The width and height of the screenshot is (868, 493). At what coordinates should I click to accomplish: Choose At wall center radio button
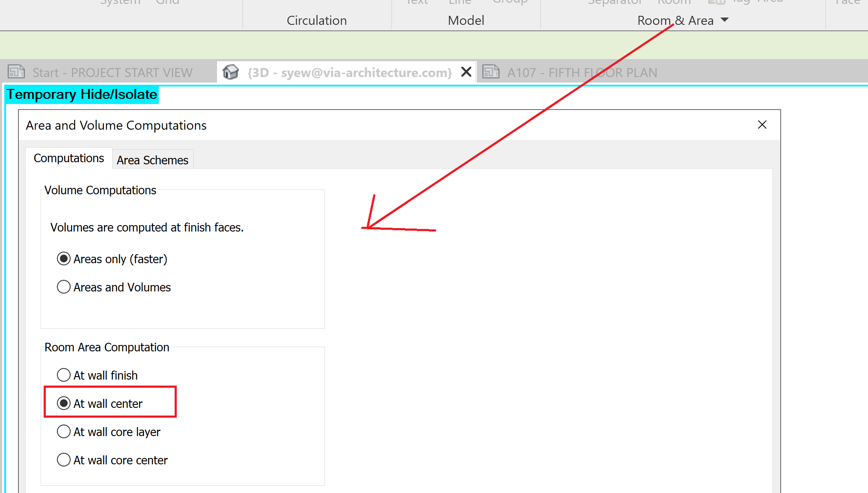pos(64,404)
